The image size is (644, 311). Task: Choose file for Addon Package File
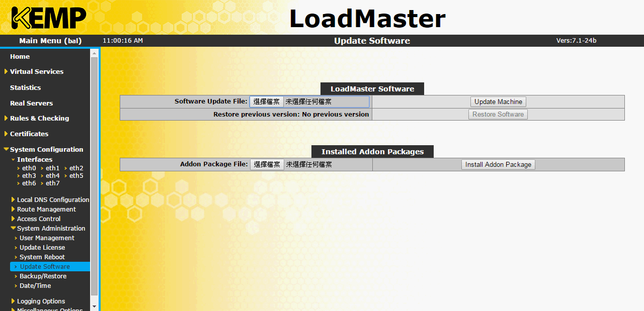click(x=267, y=164)
